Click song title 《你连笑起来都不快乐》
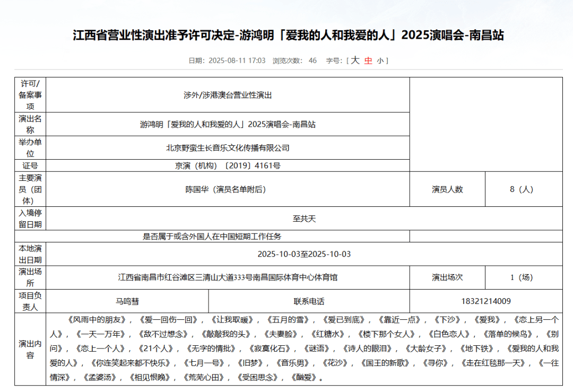This screenshot has height=392, width=573. (x=129, y=363)
